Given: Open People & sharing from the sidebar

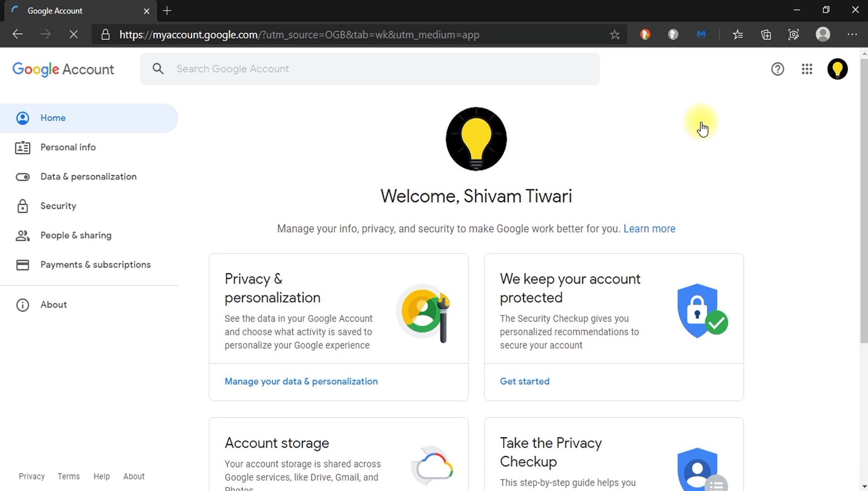Looking at the screenshot, I should [75, 235].
